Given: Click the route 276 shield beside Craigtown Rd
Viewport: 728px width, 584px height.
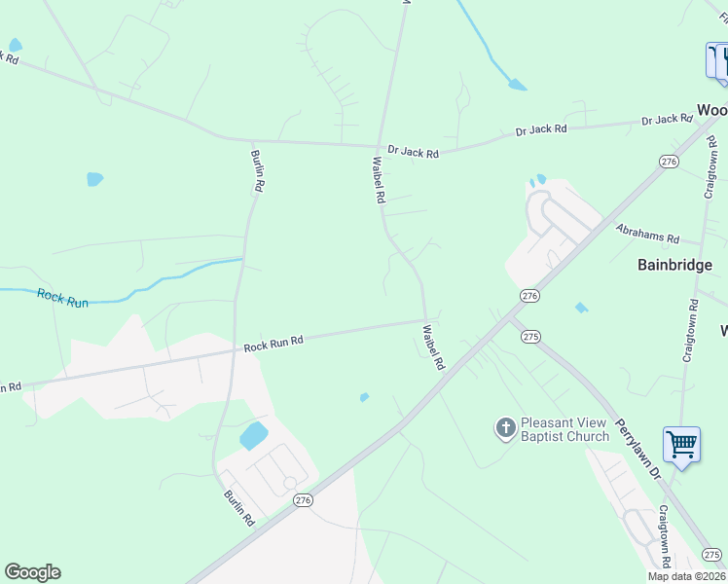Looking at the screenshot, I should coord(669,162).
